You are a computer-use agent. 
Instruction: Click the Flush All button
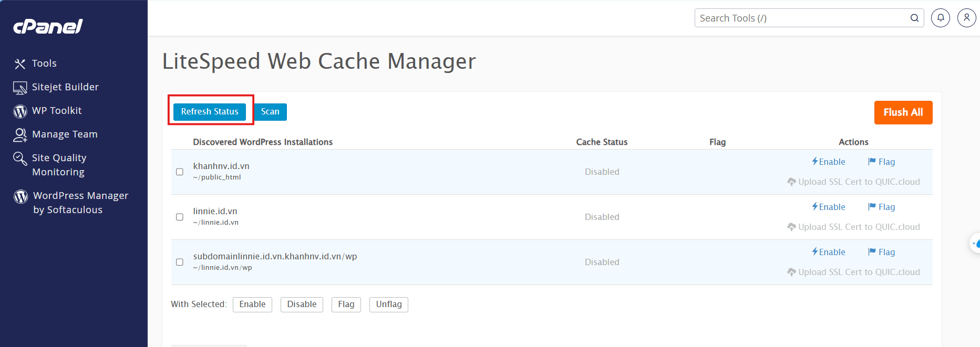[x=903, y=112]
